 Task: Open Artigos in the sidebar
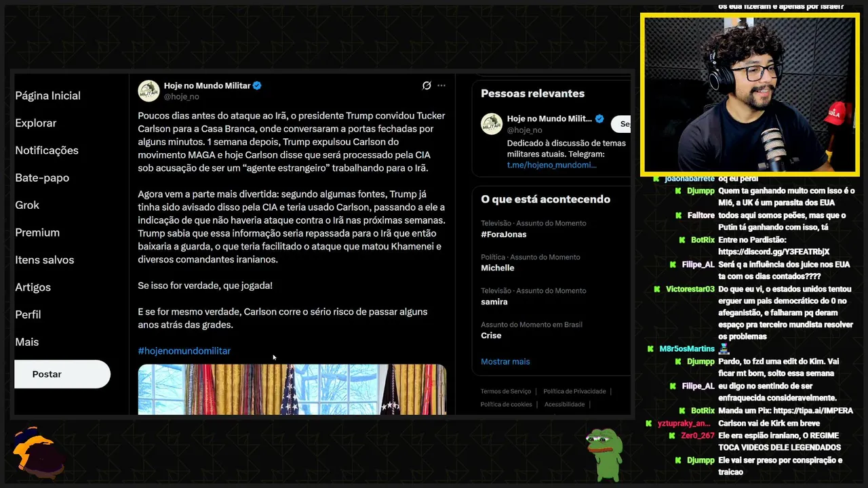point(33,287)
